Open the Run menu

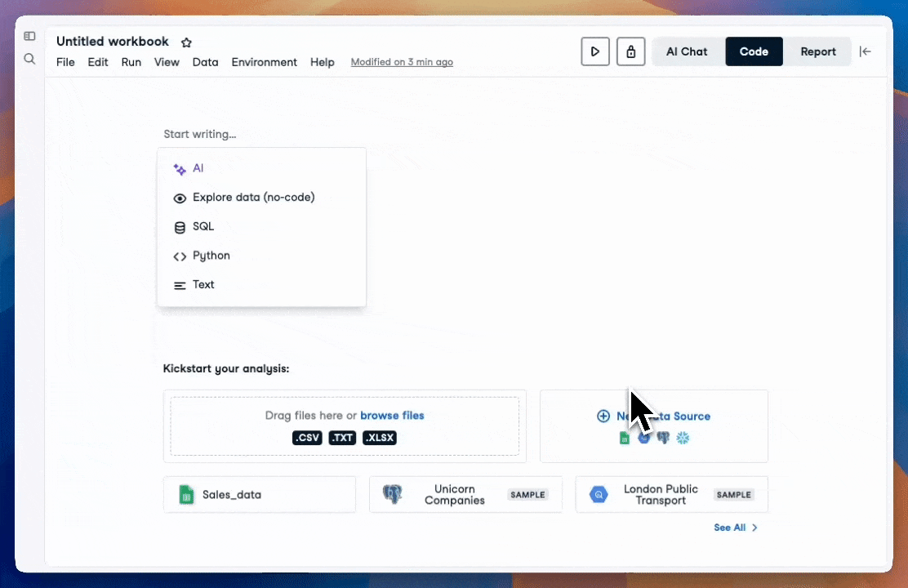[131, 62]
